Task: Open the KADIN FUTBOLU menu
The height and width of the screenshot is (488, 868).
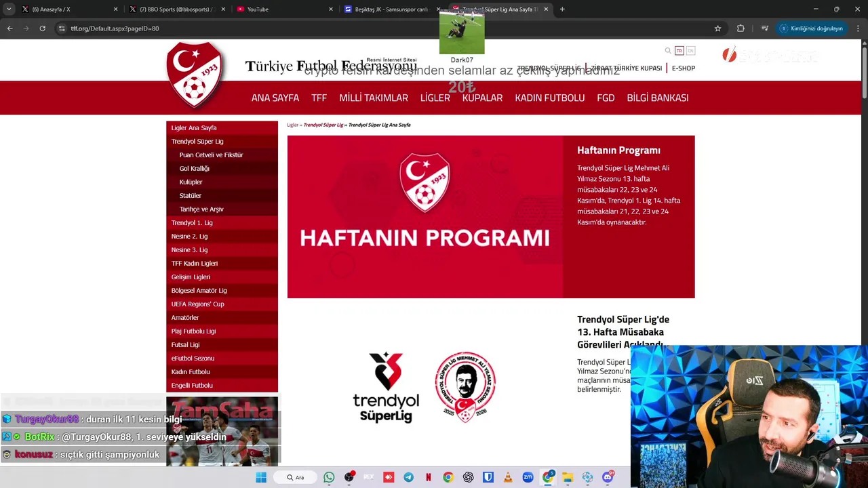Action: (550, 98)
